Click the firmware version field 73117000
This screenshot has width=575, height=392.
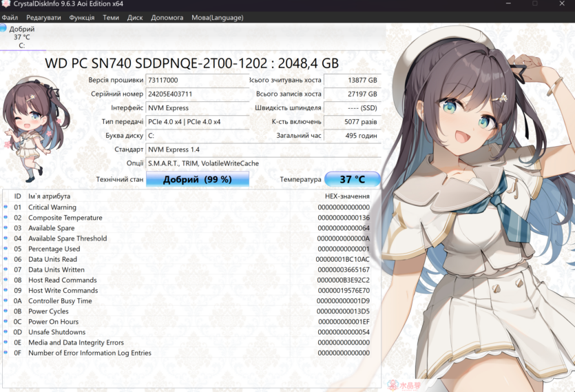(x=197, y=80)
